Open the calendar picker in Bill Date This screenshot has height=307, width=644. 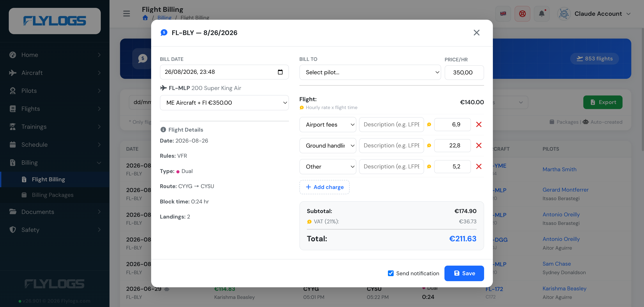click(280, 72)
